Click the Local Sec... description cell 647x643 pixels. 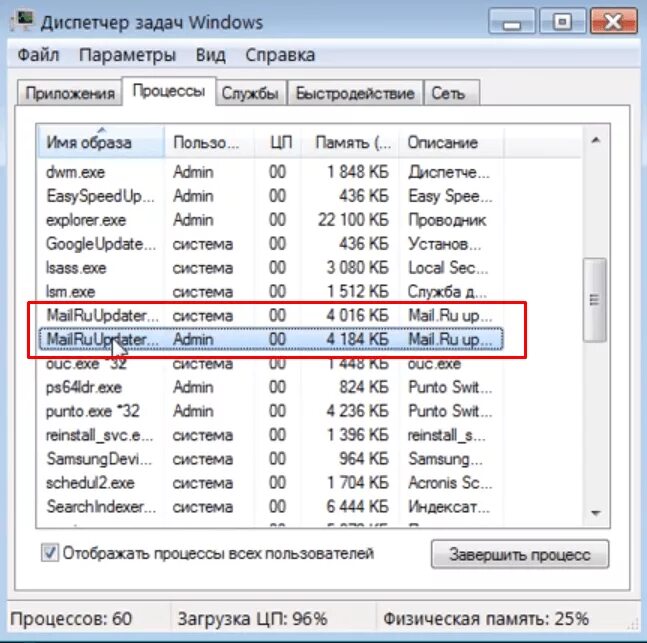tap(448, 268)
